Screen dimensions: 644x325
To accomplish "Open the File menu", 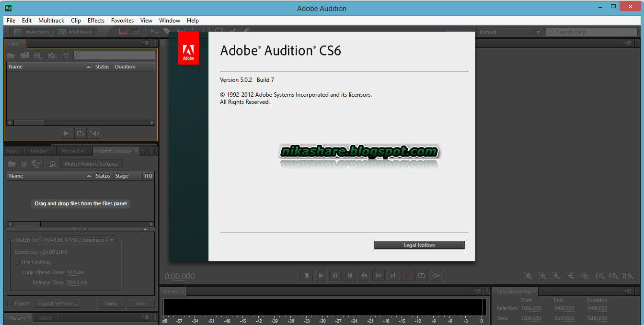I will (11, 21).
